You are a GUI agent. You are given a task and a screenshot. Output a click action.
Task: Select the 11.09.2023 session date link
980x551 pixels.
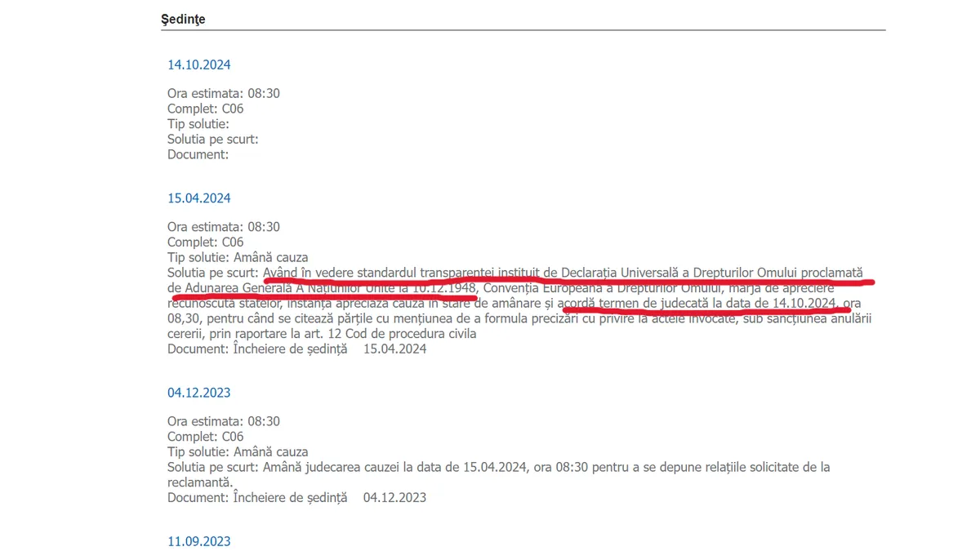point(198,541)
